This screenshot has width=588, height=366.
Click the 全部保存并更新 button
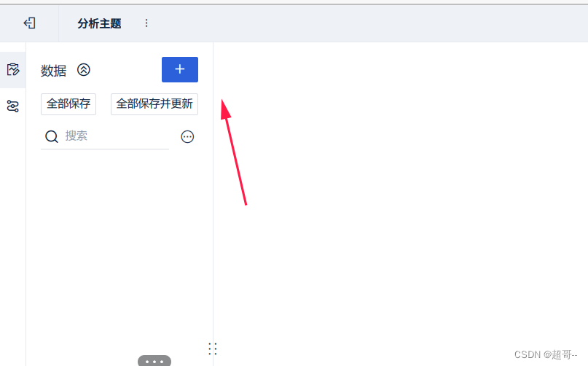coord(154,104)
